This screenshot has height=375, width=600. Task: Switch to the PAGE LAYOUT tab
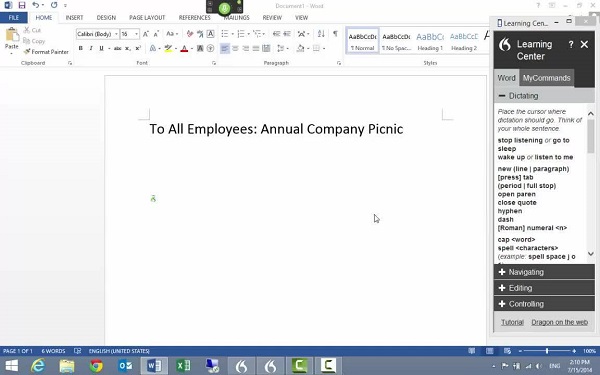tap(147, 18)
